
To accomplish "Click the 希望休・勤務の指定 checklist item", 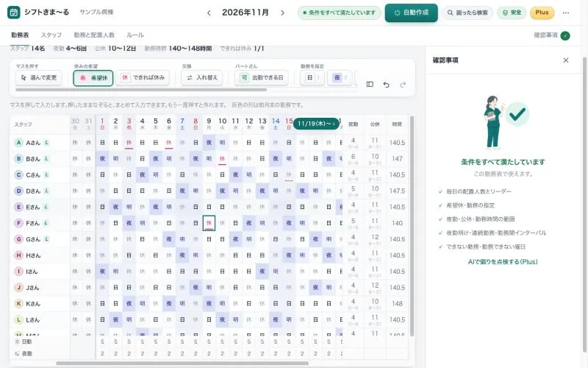I will pos(470,205).
